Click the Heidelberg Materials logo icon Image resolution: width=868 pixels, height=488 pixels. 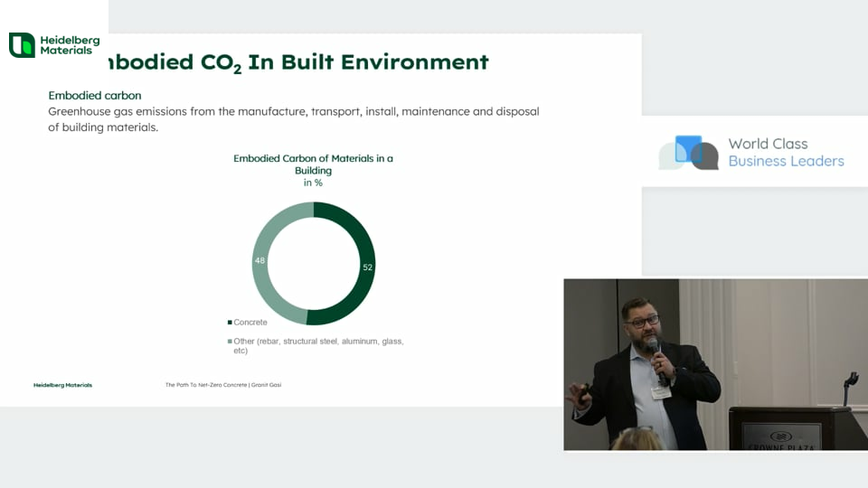(22, 45)
